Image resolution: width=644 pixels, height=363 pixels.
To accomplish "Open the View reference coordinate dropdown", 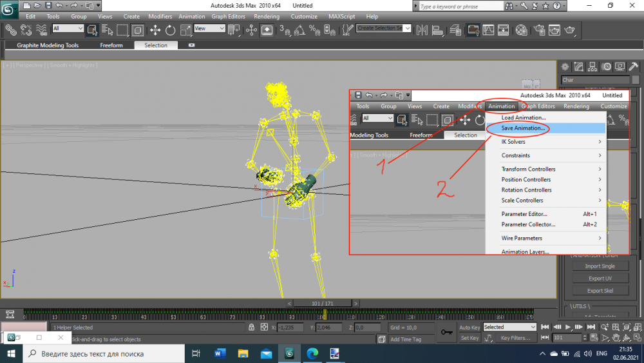I will point(209,28).
